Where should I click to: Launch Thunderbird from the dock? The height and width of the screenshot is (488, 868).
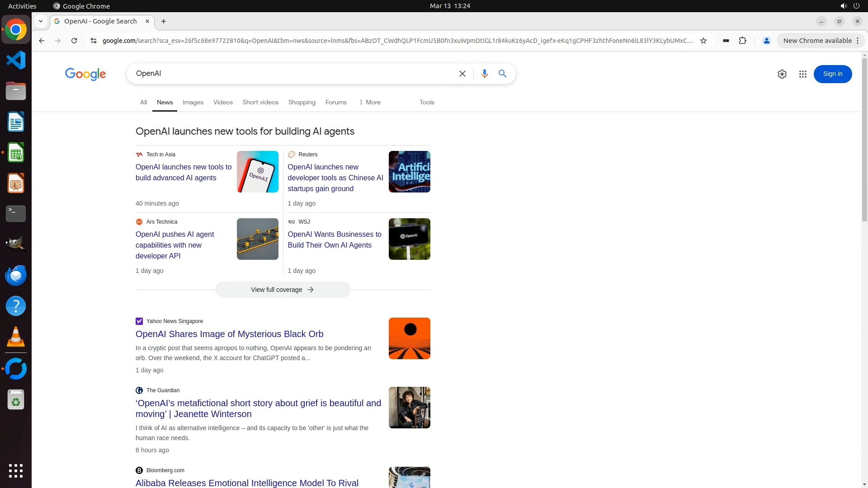(16, 276)
